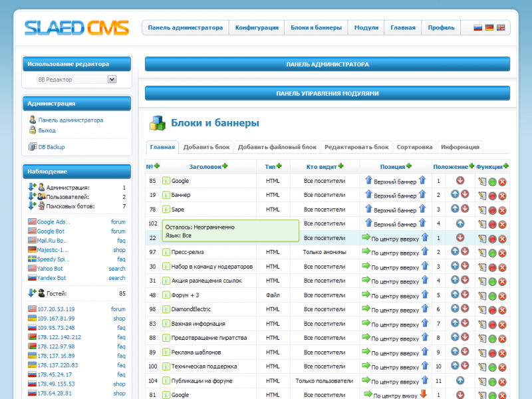Open the Конфигурации menu
The height and width of the screenshot is (399, 532).
pos(256,27)
